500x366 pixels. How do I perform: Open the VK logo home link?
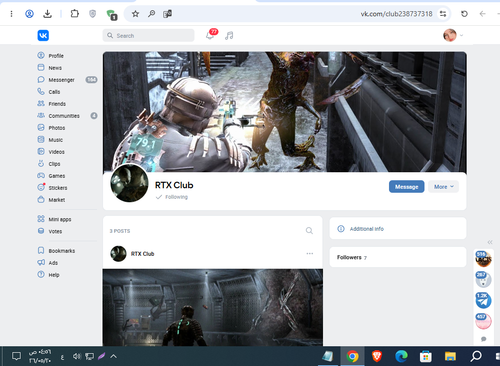tap(43, 35)
